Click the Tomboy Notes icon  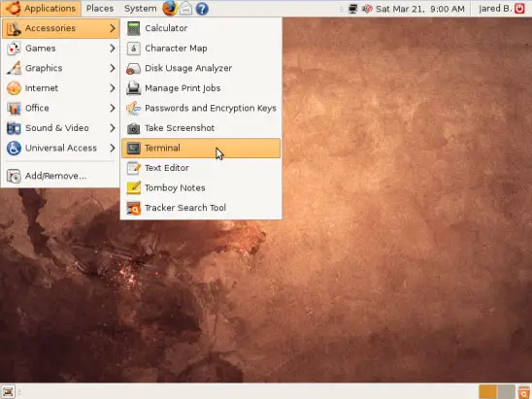click(133, 187)
